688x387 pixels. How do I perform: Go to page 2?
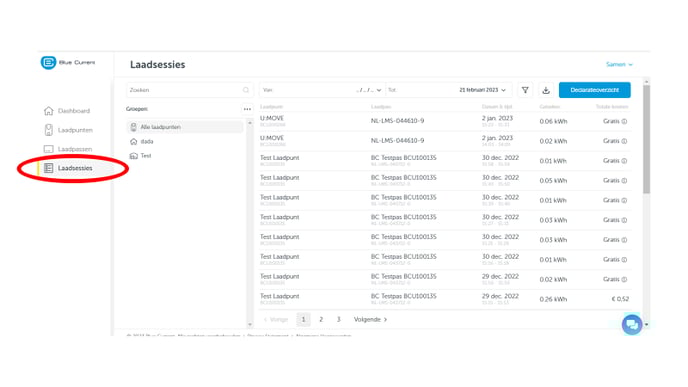pos(321,319)
